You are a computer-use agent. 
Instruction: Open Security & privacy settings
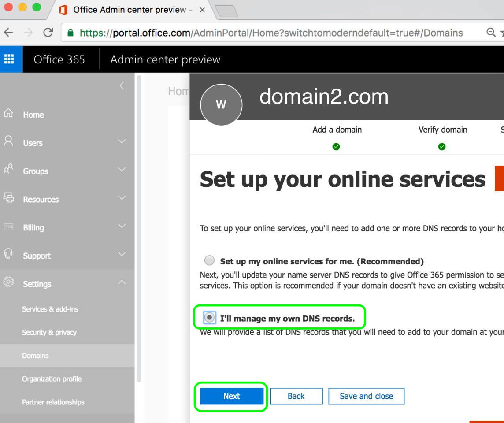(x=49, y=332)
